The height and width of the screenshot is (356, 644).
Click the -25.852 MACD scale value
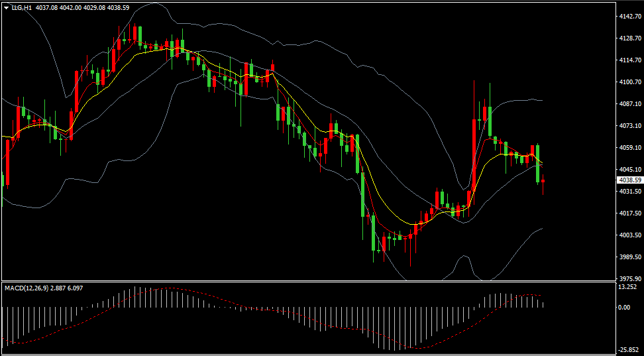tap(628, 350)
